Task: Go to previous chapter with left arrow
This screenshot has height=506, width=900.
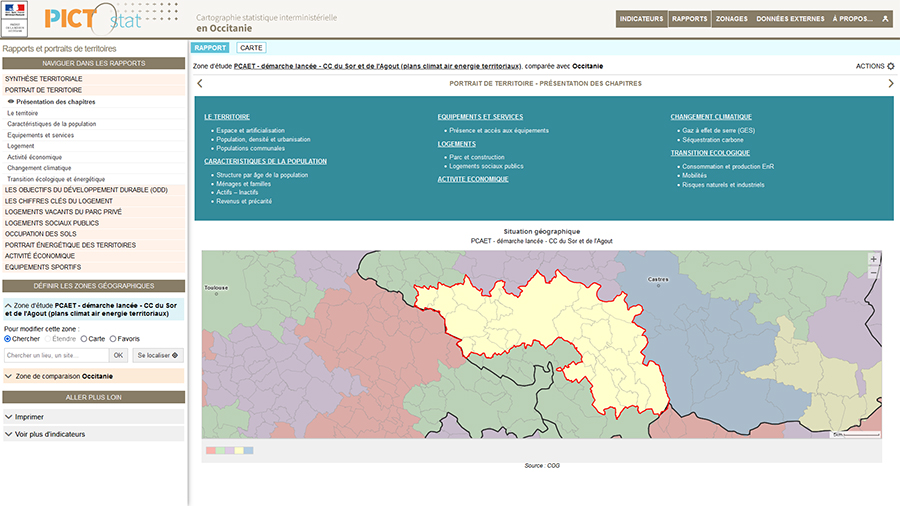Action: (199, 84)
